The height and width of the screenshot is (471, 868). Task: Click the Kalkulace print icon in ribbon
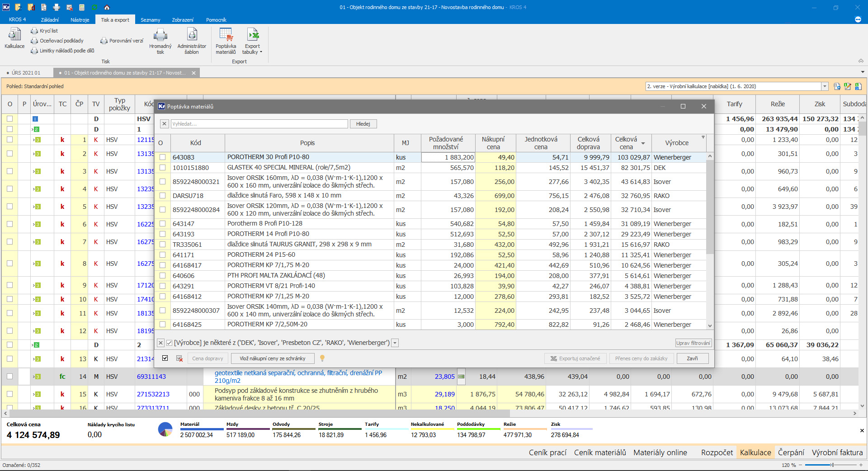pos(14,35)
